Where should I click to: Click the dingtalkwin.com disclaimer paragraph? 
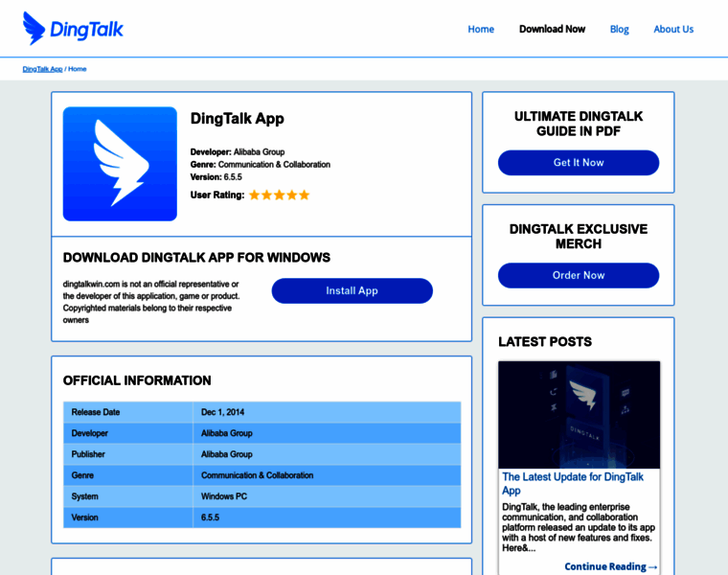coord(151,302)
